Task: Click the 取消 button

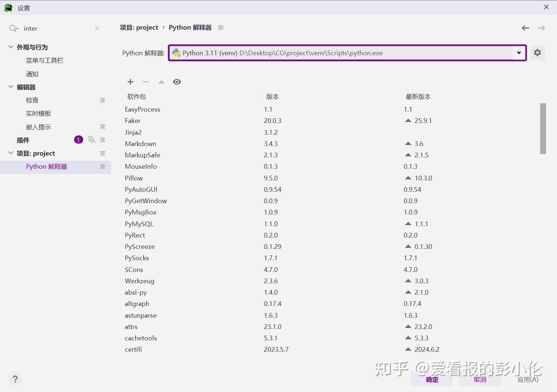Action: point(480,380)
